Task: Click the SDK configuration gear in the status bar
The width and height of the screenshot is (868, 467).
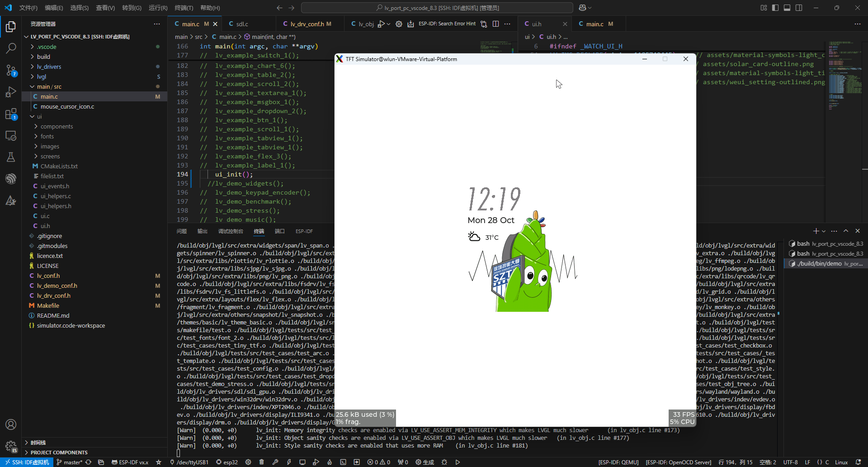Action: [x=248, y=462]
